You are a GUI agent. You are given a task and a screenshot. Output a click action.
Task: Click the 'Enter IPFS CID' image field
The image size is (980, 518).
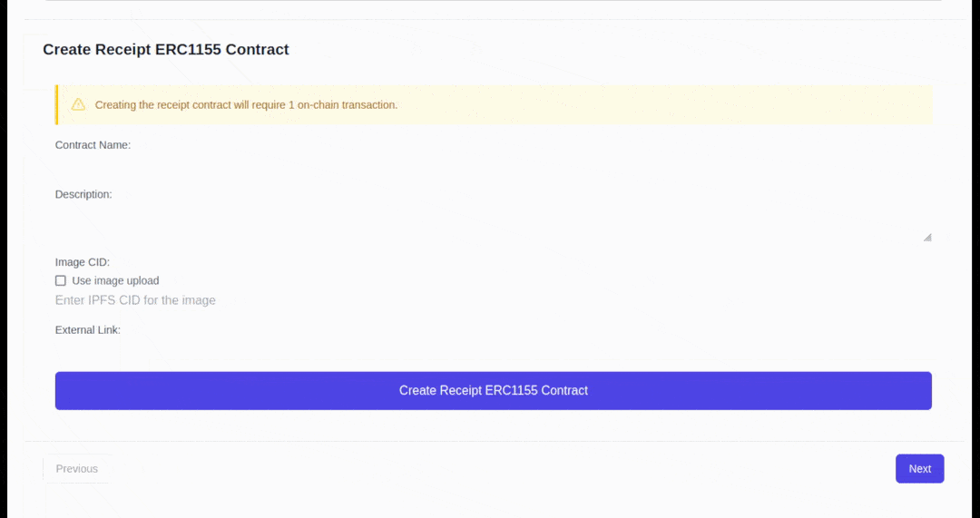point(493,300)
